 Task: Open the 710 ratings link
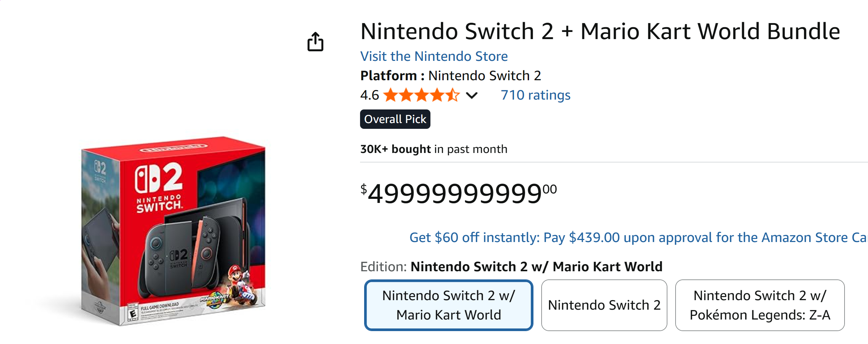535,95
